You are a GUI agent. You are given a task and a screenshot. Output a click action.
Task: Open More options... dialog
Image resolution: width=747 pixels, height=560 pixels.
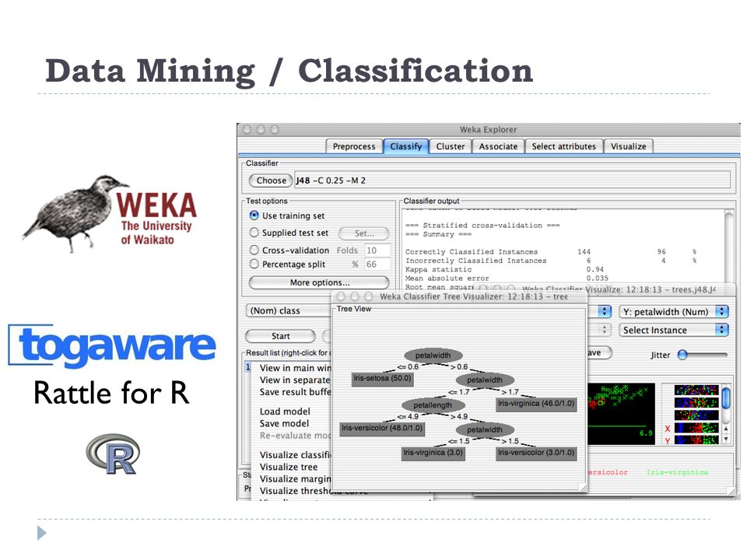[x=319, y=282]
